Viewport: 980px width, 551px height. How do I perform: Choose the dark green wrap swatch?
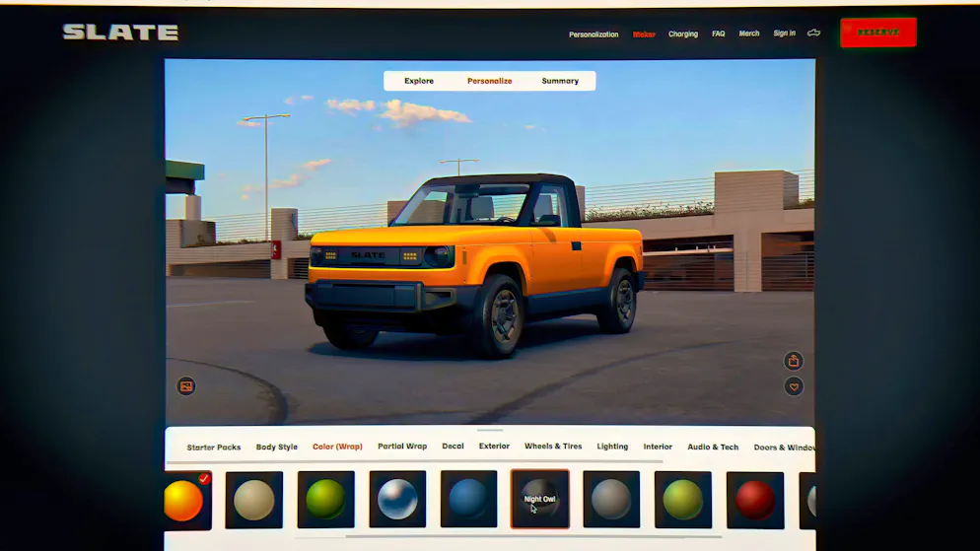coord(325,500)
